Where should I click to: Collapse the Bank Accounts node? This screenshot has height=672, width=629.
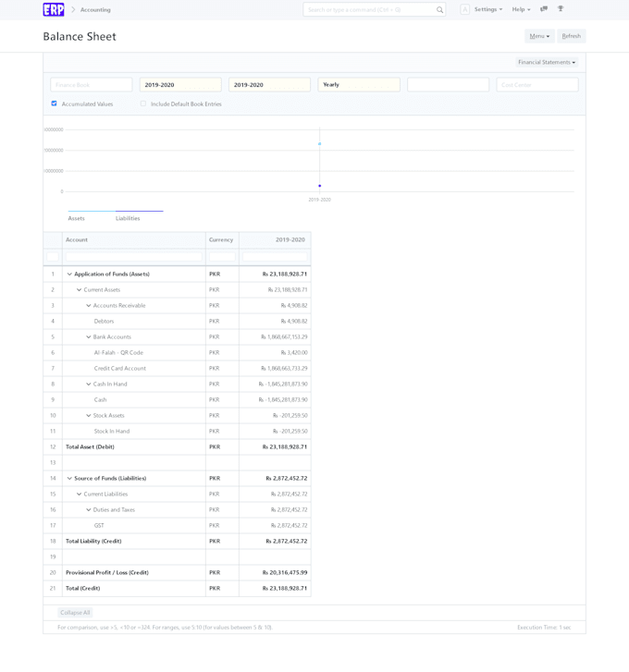(88, 337)
